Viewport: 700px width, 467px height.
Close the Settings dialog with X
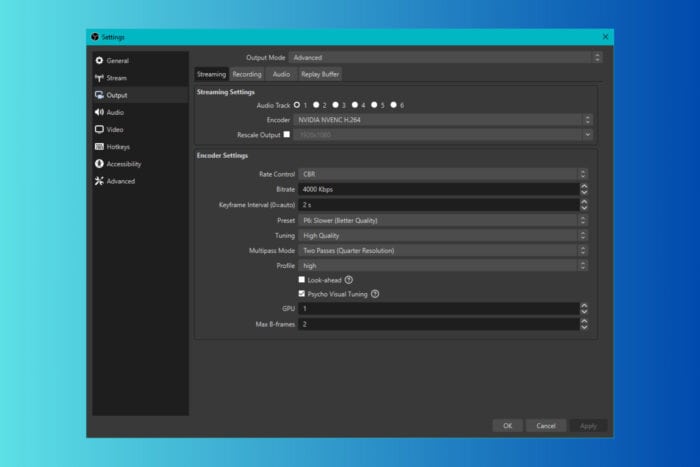(605, 37)
